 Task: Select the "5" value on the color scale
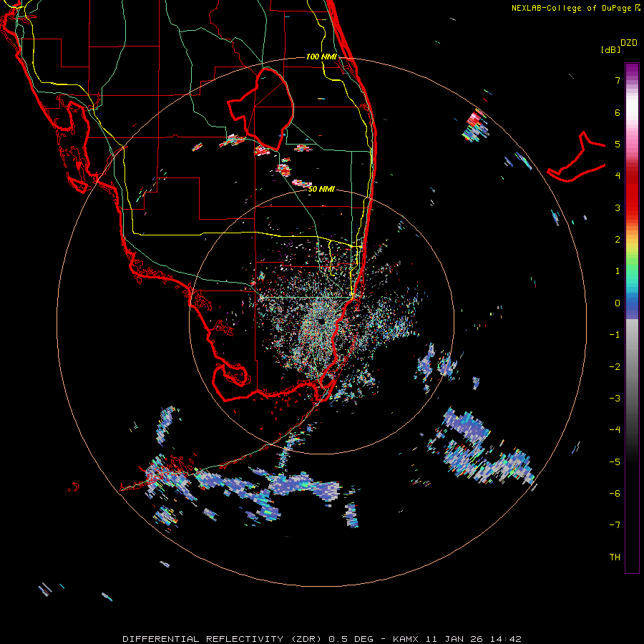pyautogui.click(x=618, y=144)
